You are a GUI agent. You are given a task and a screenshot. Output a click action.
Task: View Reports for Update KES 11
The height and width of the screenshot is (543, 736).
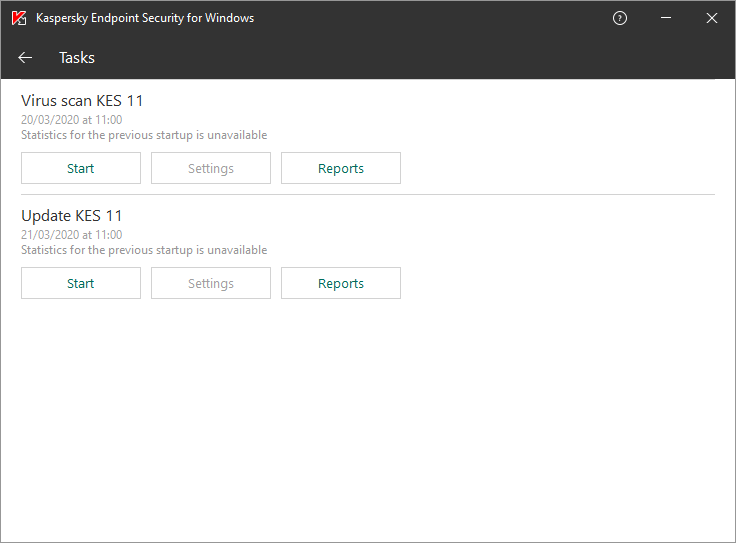341,283
